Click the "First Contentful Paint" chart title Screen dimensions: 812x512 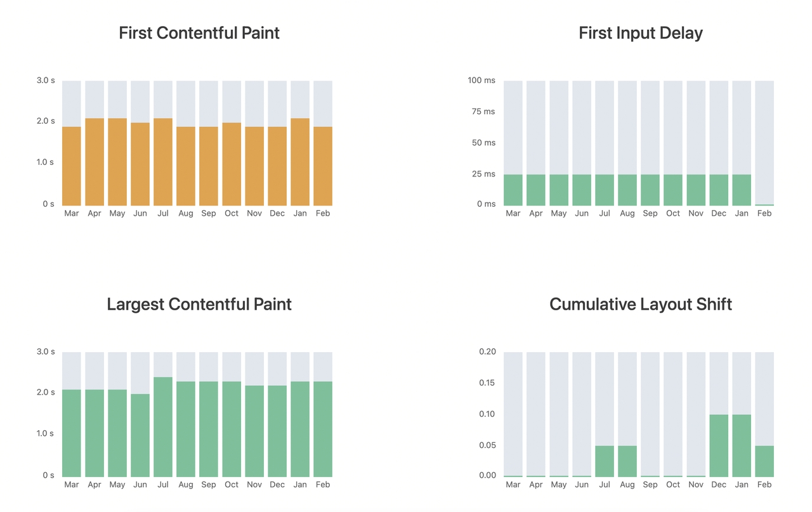[199, 33]
